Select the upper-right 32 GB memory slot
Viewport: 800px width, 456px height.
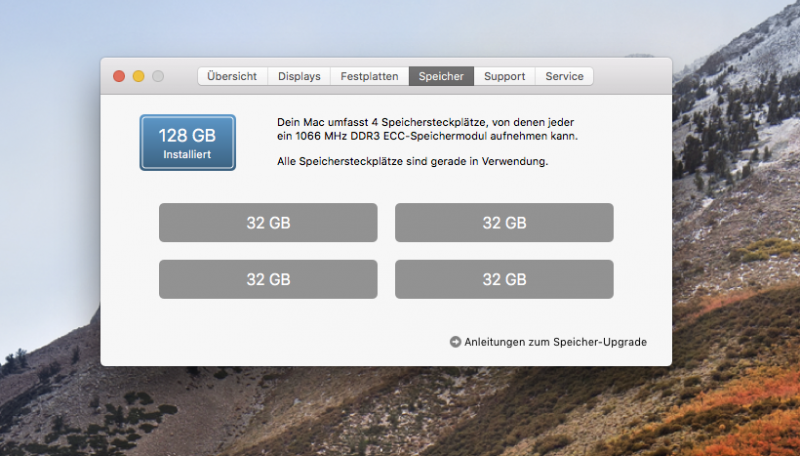(504, 223)
